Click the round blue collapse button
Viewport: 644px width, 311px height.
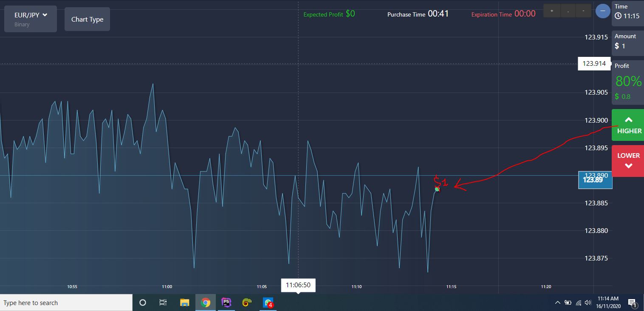(x=603, y=11)
